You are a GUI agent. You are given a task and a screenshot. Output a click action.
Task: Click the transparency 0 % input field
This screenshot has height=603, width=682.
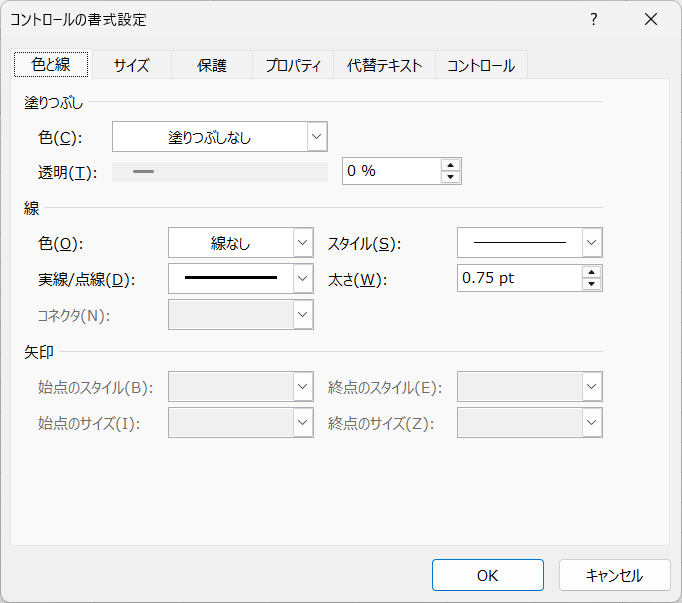click(391, 171)
